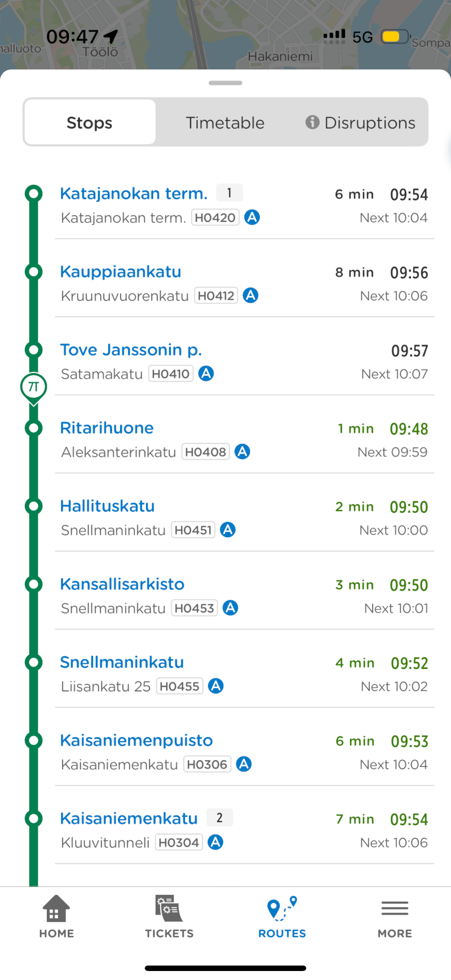Tap stop code H0410 label

click(x=171, y=374)
